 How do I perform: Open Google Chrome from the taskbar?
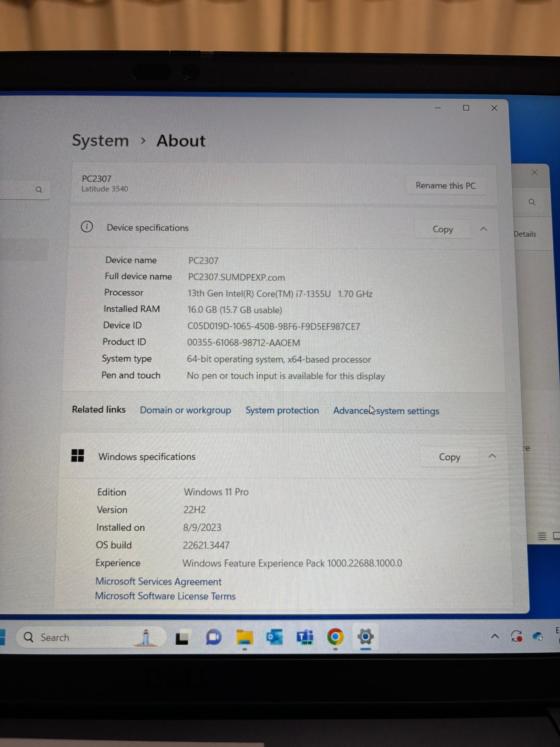(x=335, y=637)
